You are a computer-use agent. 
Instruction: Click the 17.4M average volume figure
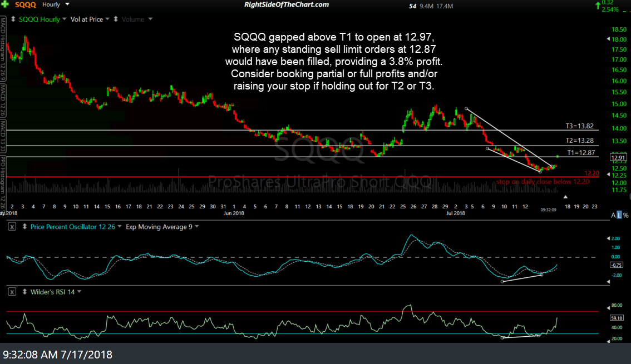click(x=444, y=6)
